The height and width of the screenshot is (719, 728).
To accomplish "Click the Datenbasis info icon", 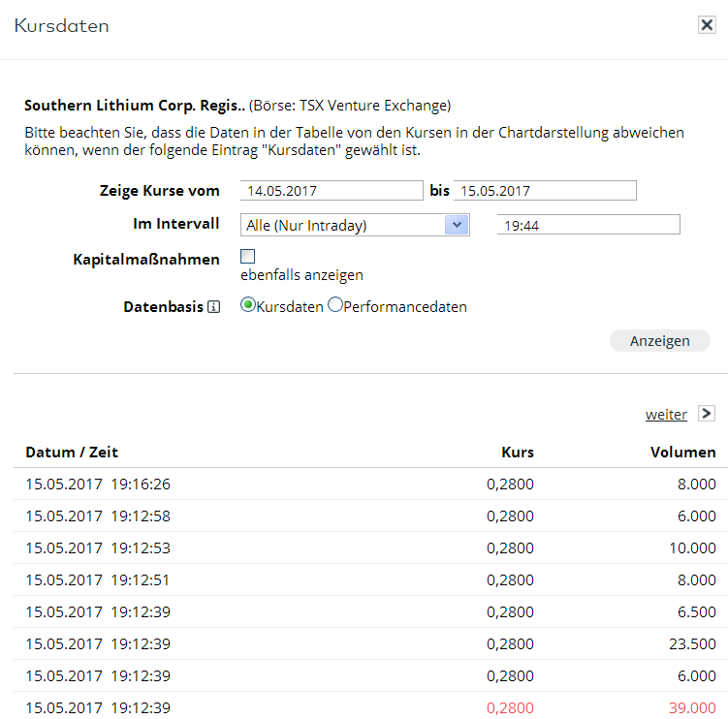I will pyautogui.click(x=213, y=307).
